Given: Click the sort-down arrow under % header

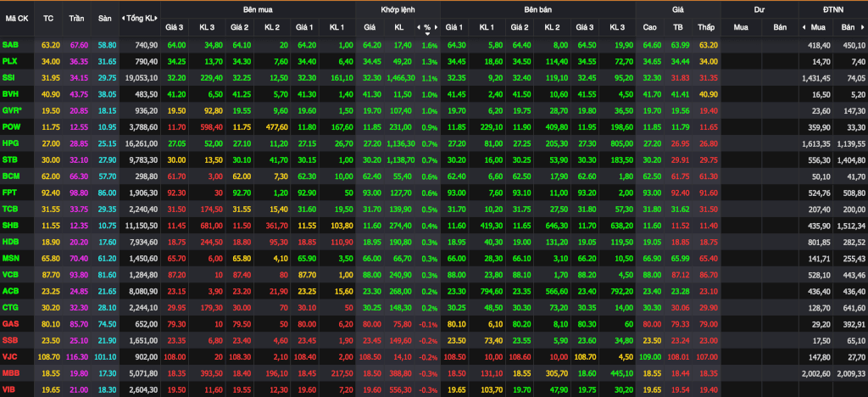Looking at the screenshot, I should point(427,33).
